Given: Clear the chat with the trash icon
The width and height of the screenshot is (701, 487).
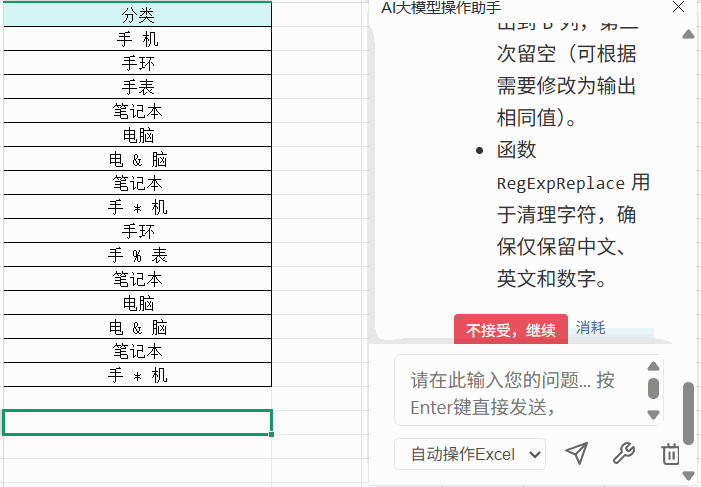Looking at the screenshot, I should click(x=670, y=454).
